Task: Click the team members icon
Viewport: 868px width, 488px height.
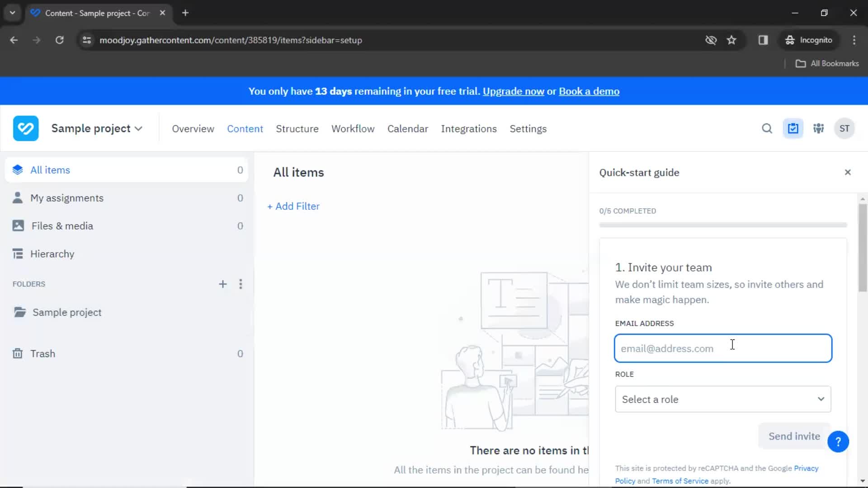Action: coord(819,128)
